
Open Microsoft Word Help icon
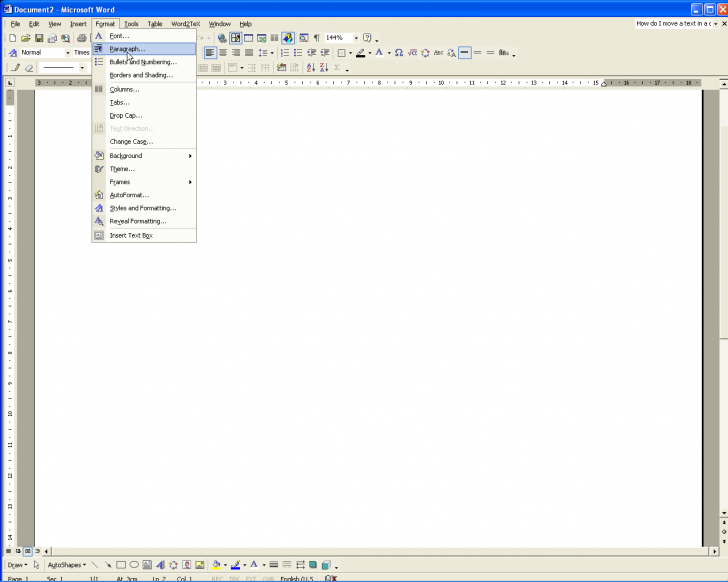[367, 38]
